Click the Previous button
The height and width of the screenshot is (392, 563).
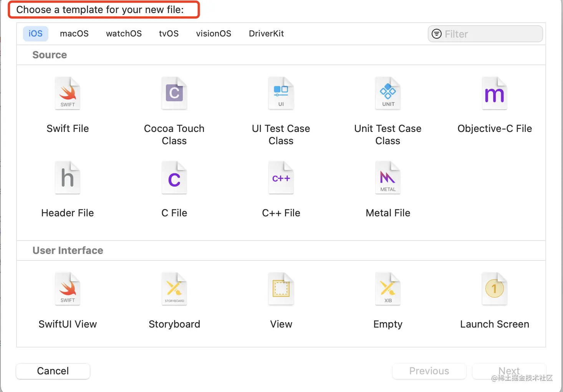429,371
